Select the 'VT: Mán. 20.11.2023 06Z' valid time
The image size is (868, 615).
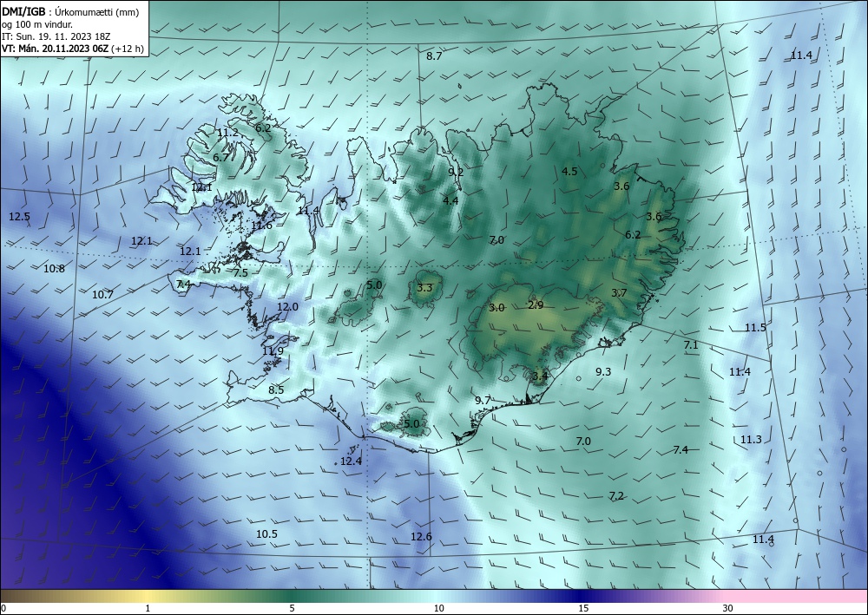tap(56, 49)
